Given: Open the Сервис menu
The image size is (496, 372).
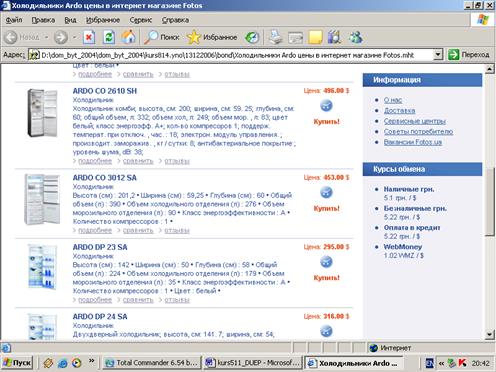Looking at the screenshot, I should coord(141,20).
